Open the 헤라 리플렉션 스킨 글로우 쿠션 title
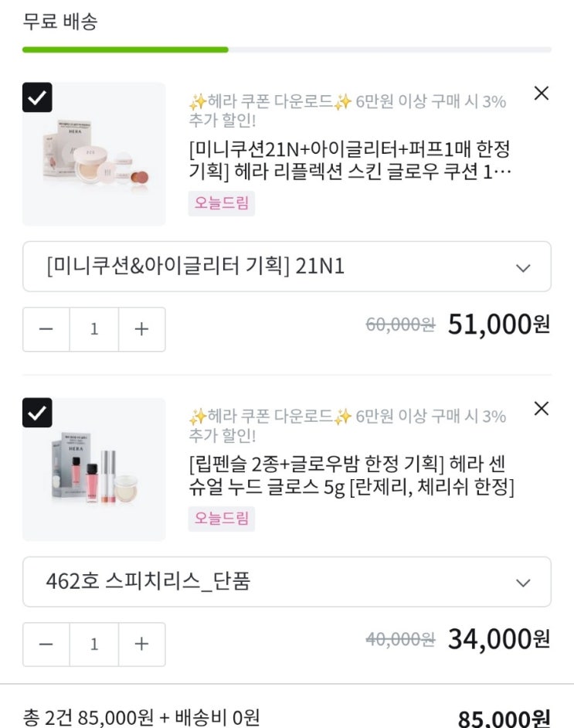Image resolution: width=574 pixels, height=728 pixels. [349, 159]
